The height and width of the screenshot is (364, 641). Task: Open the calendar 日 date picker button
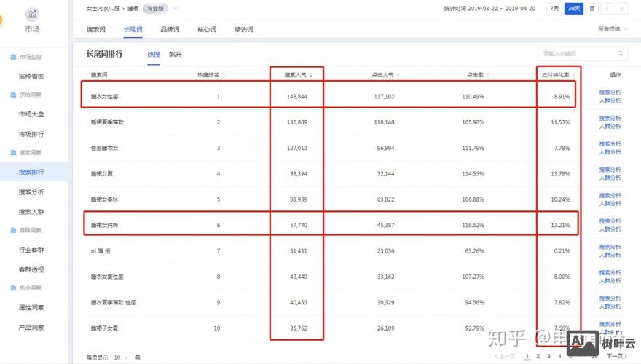(x=591, y=8)
